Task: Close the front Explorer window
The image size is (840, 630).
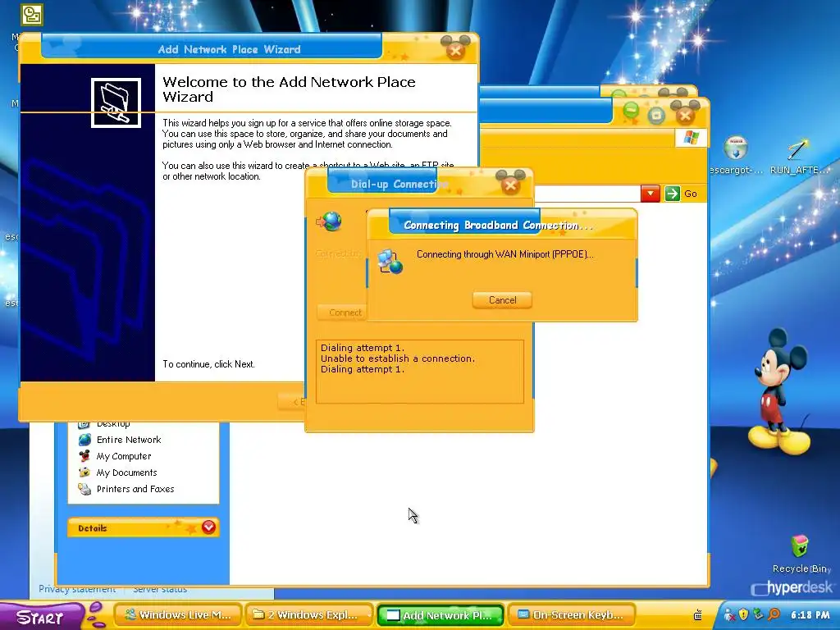Action: tap(685, 115)
